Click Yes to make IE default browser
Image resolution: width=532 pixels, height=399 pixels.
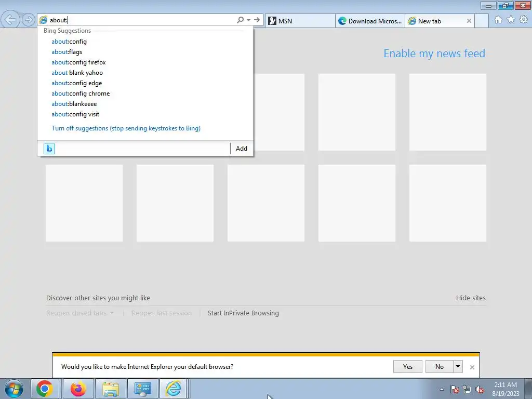pos(407,366)
